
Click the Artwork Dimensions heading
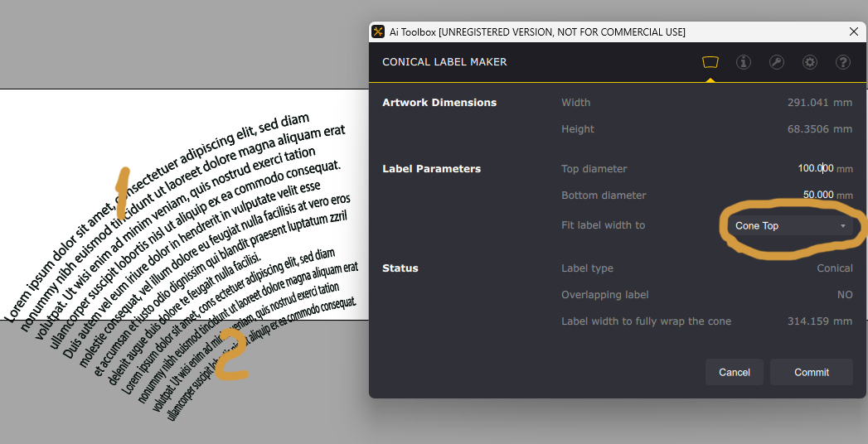[x=439, y=102]
